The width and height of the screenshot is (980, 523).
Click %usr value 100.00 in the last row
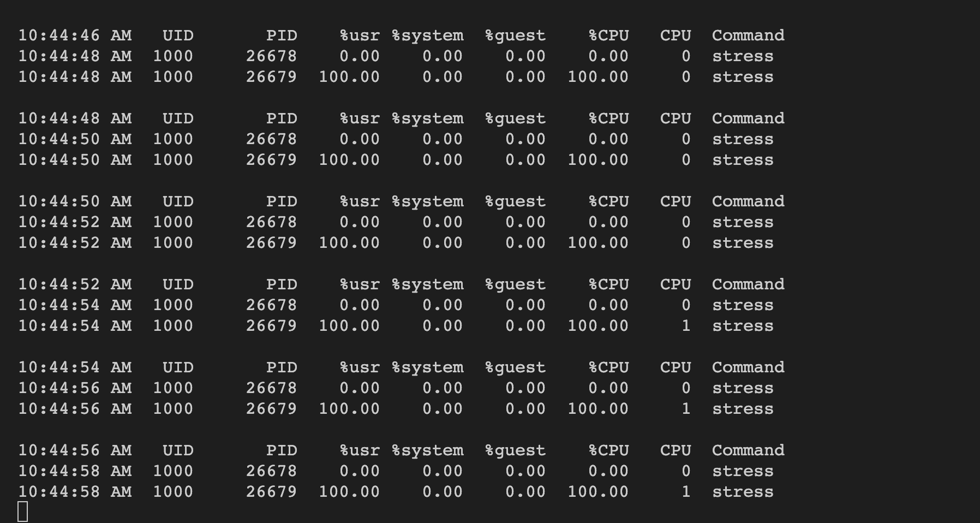click(x=349, y=492)
